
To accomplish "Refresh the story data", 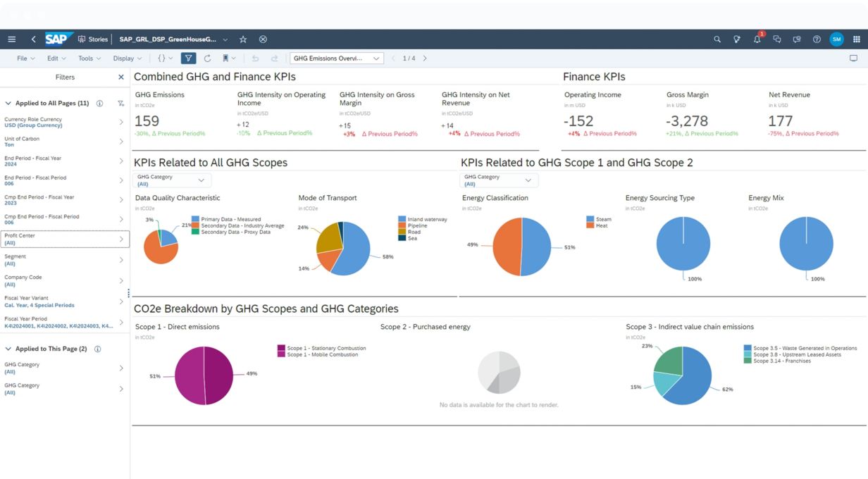I will [207, 58].
